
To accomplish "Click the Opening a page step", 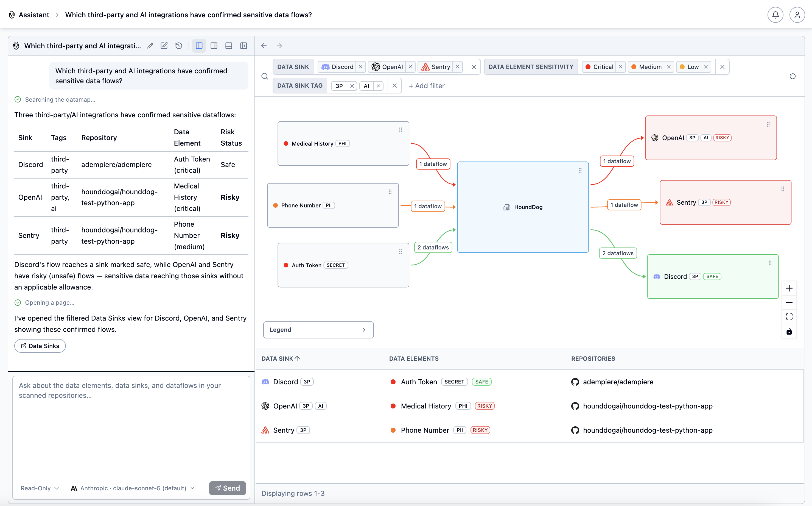I will click(x=45, y=302).
